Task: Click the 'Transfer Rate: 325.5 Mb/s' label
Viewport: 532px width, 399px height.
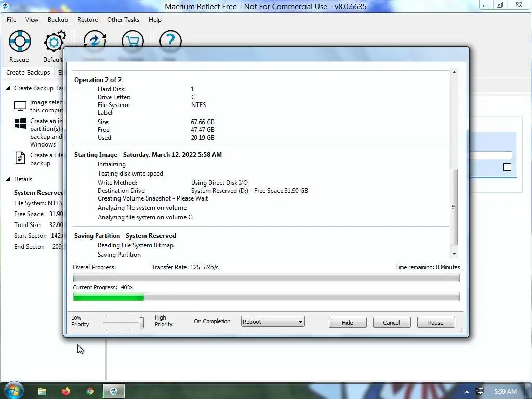Action: coord(185,267)
